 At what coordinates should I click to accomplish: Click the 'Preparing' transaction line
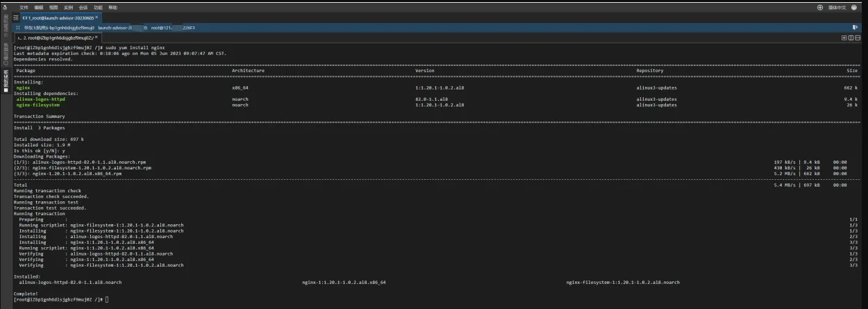coord(43,219)
